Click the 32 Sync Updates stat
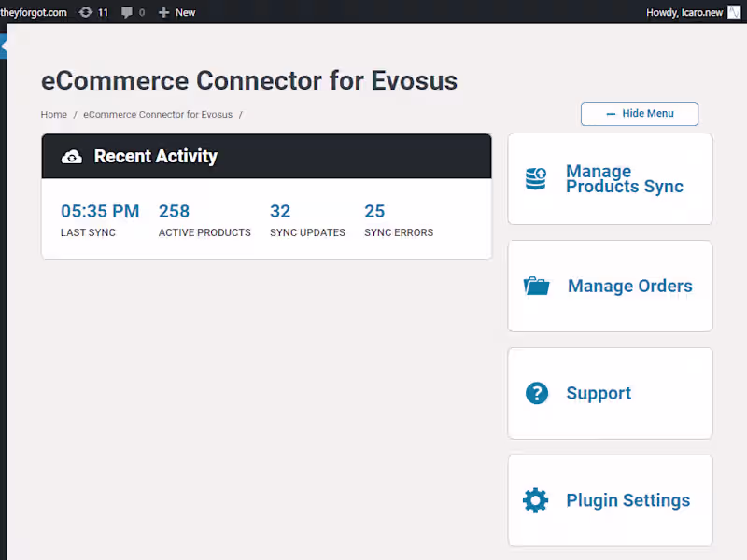 [x=280, y=211]
